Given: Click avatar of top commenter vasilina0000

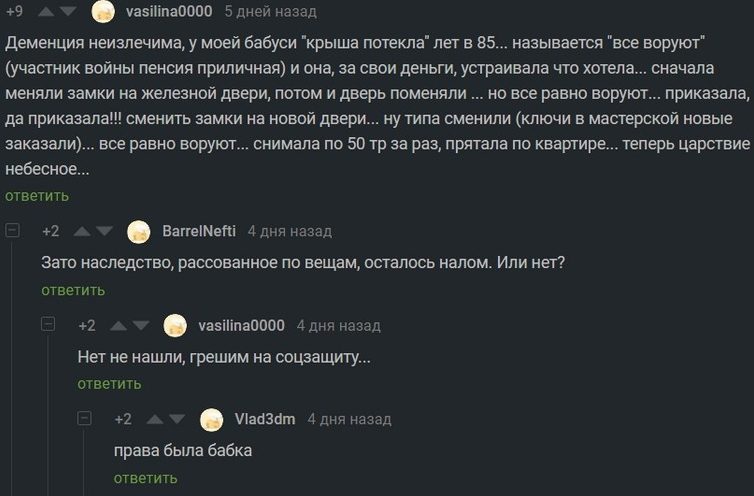Looking at the screenshot, I should click(105, 12).
